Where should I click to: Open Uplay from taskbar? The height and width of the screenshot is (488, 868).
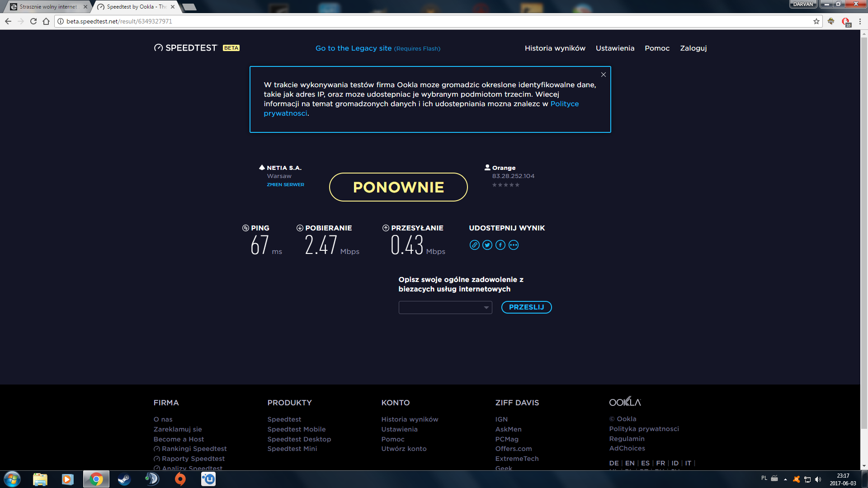pos(208,479)
